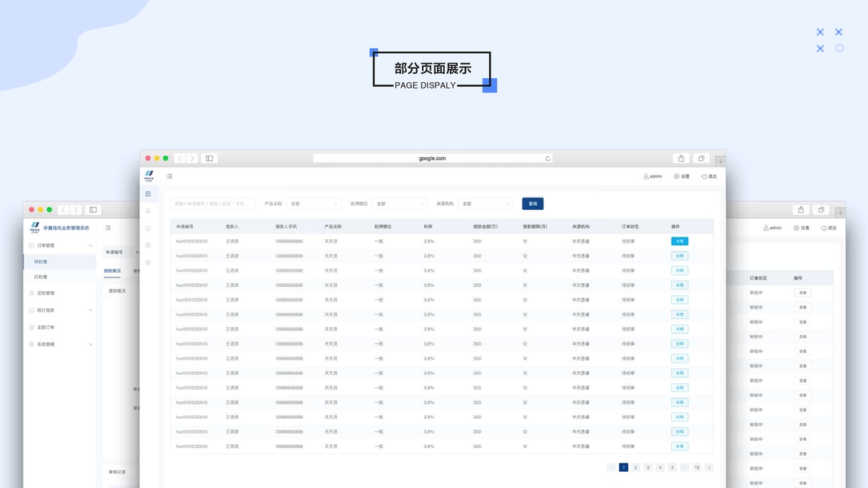Screen dimensions: 868x488
Task: Click 退出 logout in right background window
Action: point(829,228)
